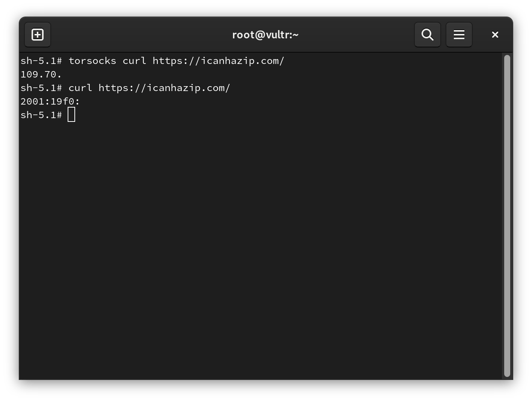This screenshot has height=401, width=532.
Task: Click the new tab plus icon
Action: (37, 34)
